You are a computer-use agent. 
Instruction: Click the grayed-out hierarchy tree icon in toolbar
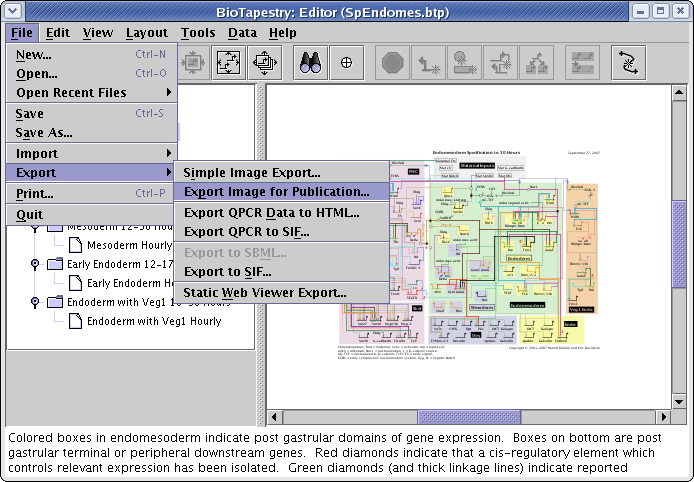click(x=537, y=62)
